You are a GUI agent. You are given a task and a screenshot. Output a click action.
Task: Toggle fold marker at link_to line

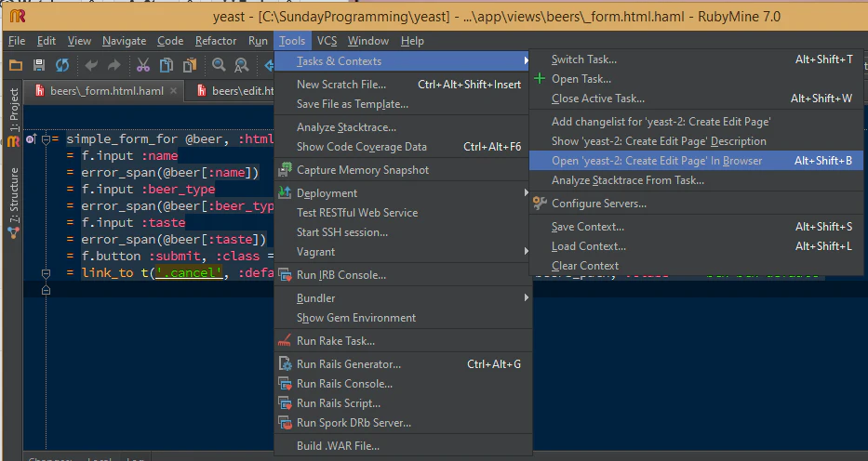pyautogui.click(x=46, y=273)
